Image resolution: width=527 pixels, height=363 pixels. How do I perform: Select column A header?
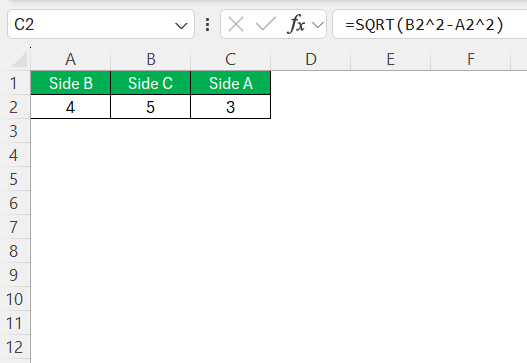tap(71, 59)
